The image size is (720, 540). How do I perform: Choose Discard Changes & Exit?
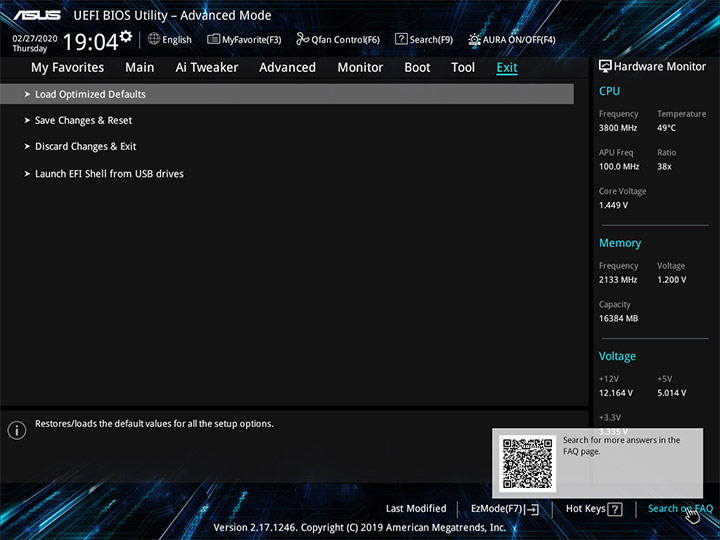85,146
